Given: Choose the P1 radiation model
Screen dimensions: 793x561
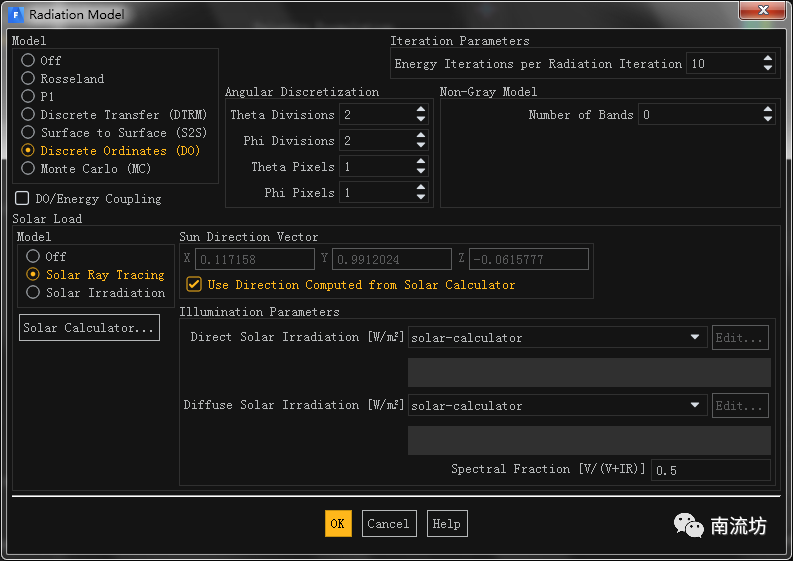Looking at the screenshot, I should pos(29,97).
